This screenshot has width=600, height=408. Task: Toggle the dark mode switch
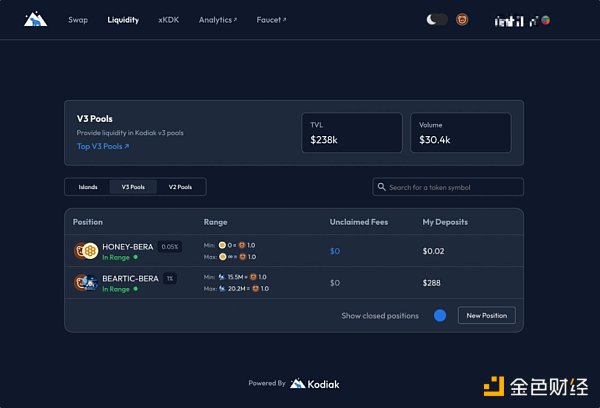click(436, 19)
